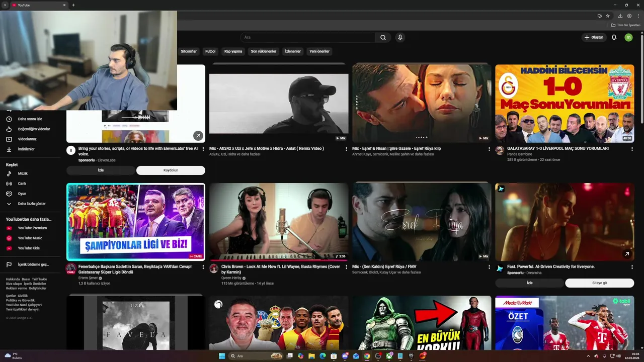Open Şampiyonlar Ligi ve Biz live thumbnail
Image resolution: width=644 pixels, height=362 pixels.
(136, 222)
